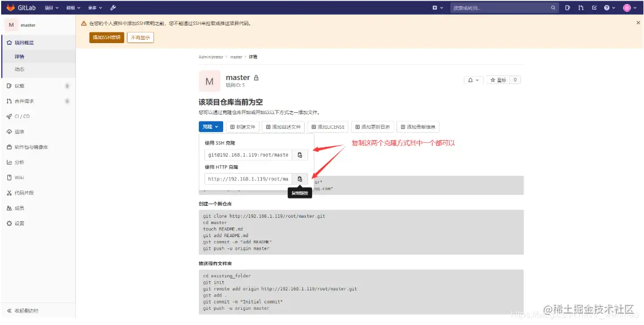Expand the 群组 menu in navbar
Viewport: 644px width, 325px height.
coord(73,8)
